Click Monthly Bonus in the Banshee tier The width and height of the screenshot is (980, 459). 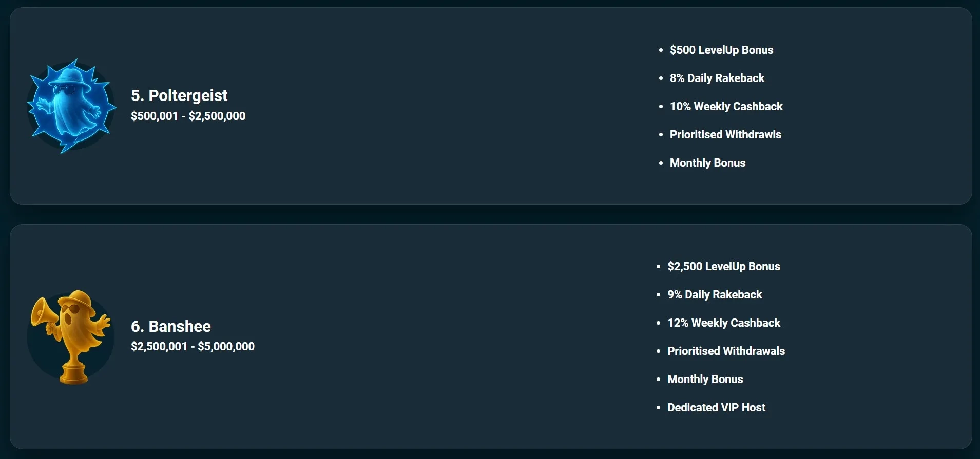coord(705,379)
